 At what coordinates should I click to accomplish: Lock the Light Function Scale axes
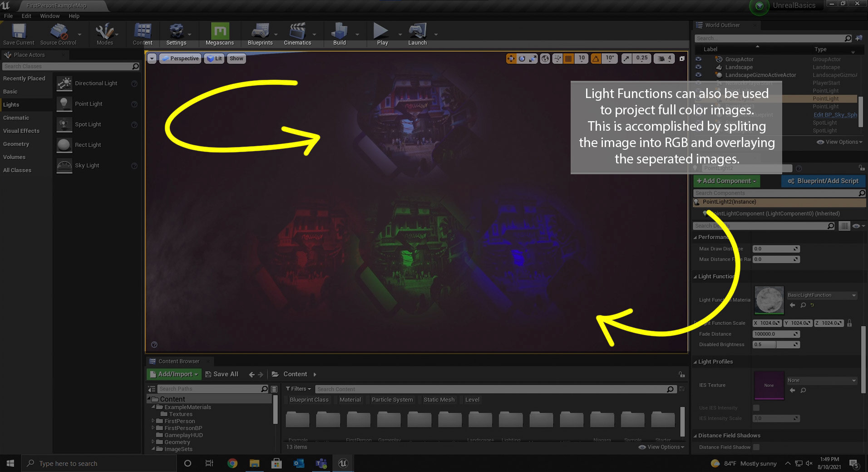(849, 323)
